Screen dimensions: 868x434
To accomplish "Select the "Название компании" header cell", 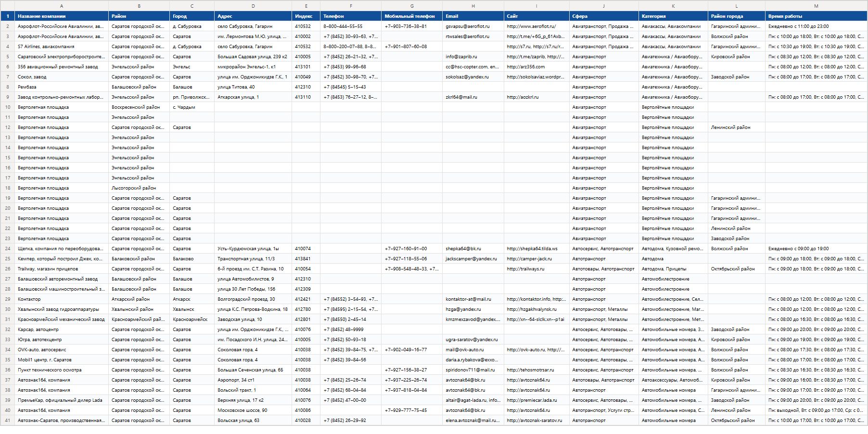I will click(62, 16).
